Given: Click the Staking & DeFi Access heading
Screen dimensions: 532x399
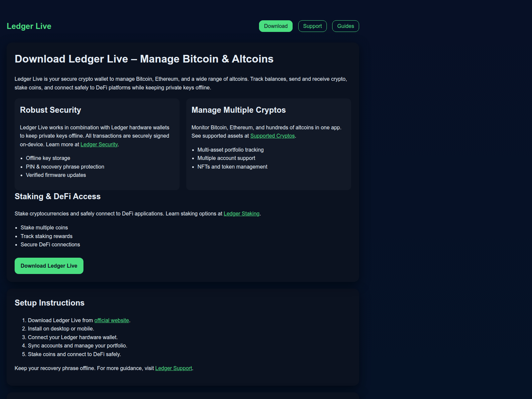Looking at the screenshot, I should [58, 197].
